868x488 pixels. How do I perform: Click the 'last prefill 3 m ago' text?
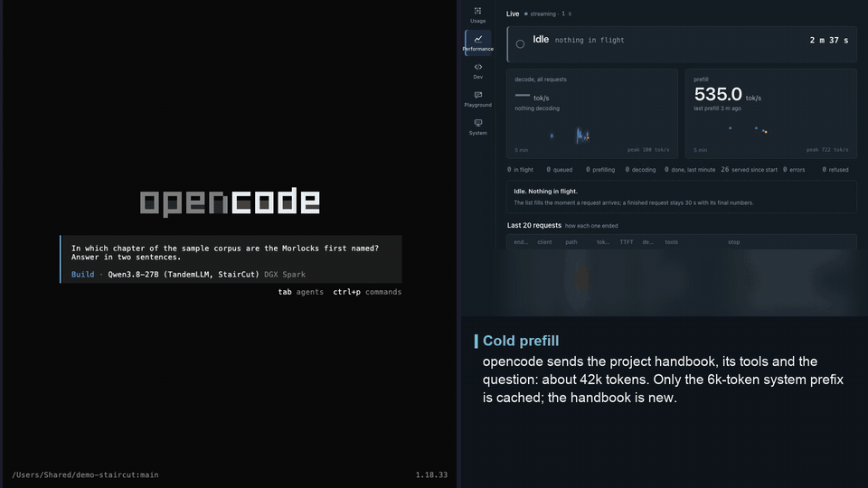click(x=717, y=108)
